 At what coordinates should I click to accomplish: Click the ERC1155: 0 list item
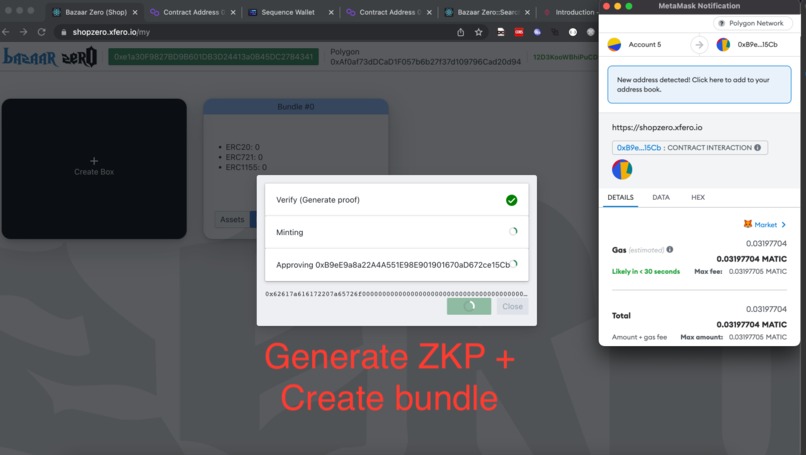pos(246,167)
